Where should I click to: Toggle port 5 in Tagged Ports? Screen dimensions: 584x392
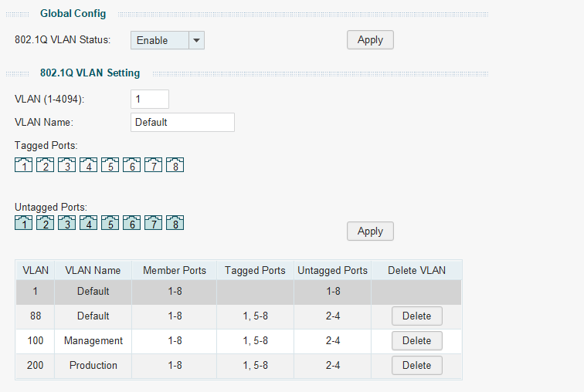pos(110,165)
